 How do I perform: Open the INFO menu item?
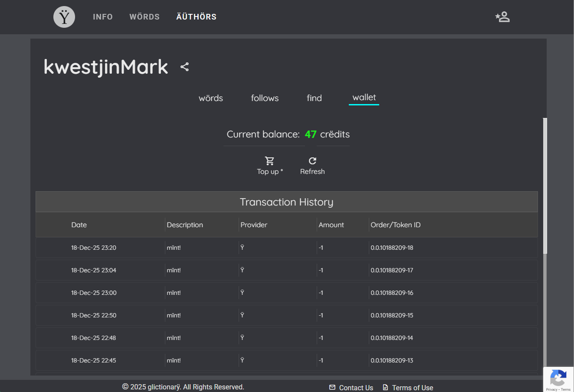pos(103,17)
